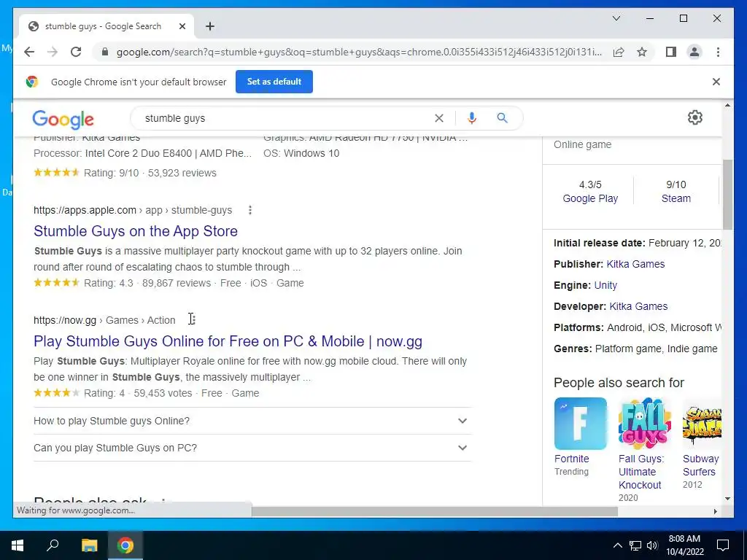
Task: Clear the search box text
Action: (x=438, y=118)
